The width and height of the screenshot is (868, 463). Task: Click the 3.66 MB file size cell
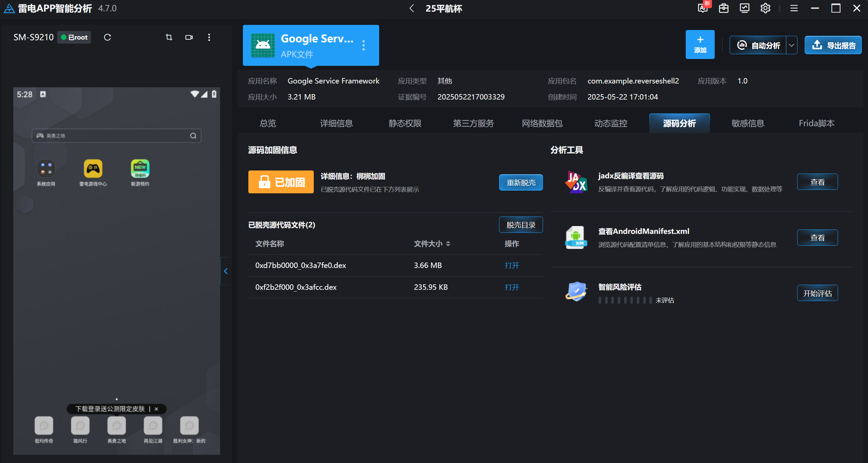pyautogui.click(x=428, y=265)
